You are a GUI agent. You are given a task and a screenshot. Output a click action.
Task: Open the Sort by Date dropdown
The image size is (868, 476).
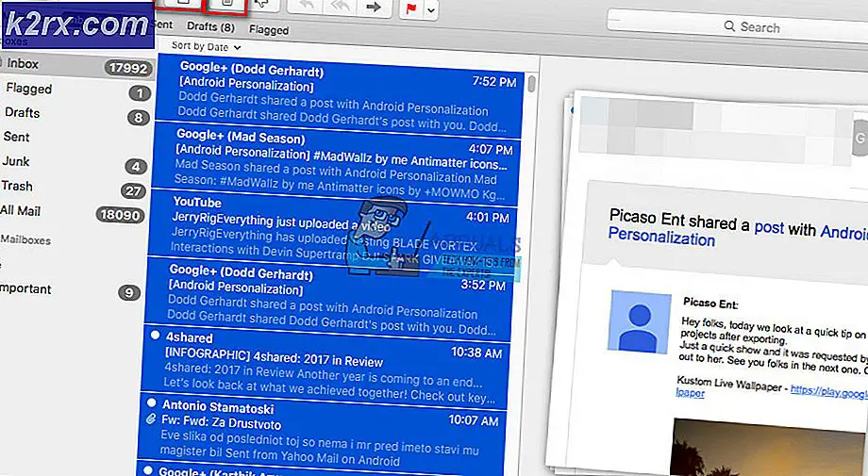coord(206,47)
